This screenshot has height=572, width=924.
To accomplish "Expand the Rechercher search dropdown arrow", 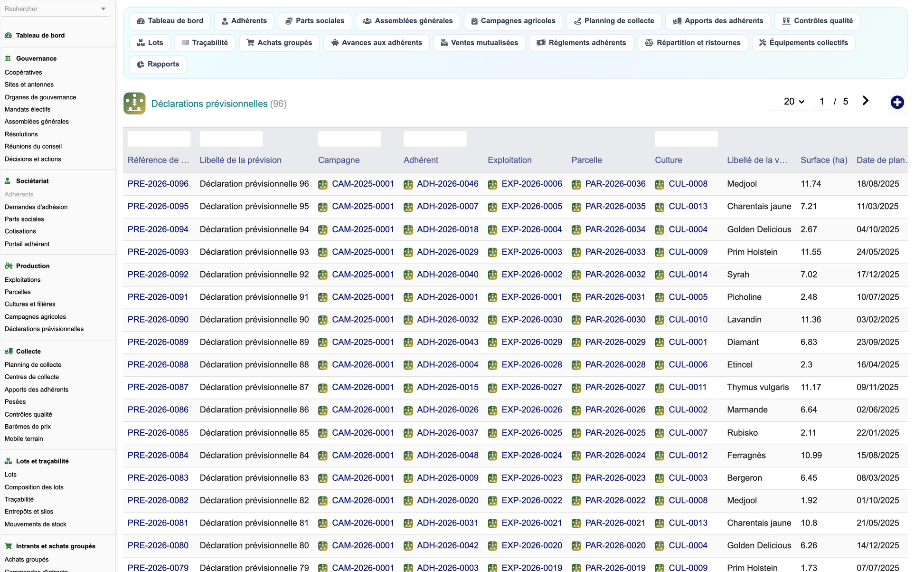I will point(103,9).
